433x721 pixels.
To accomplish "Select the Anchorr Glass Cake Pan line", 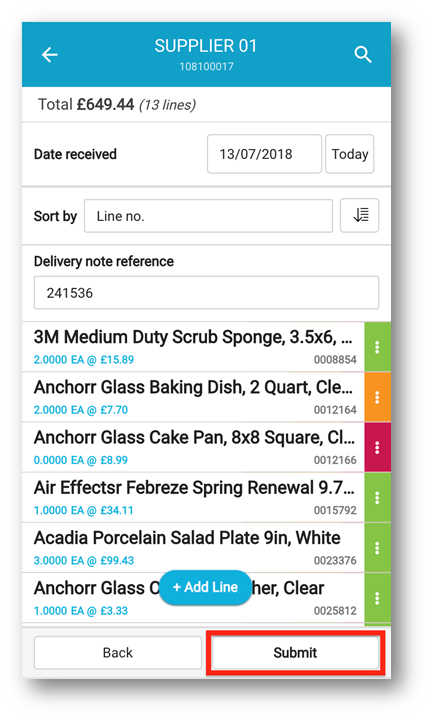I will [x=193, y=447].
